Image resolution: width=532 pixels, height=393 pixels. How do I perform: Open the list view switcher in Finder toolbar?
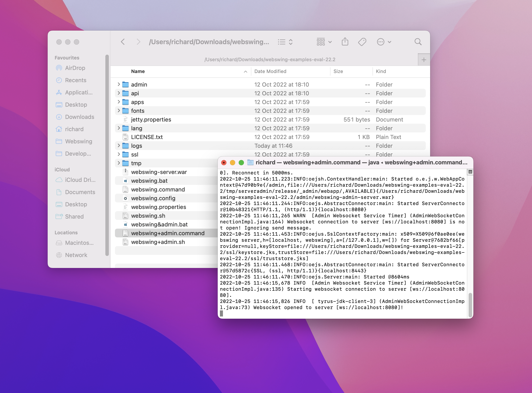coord(285,42)
